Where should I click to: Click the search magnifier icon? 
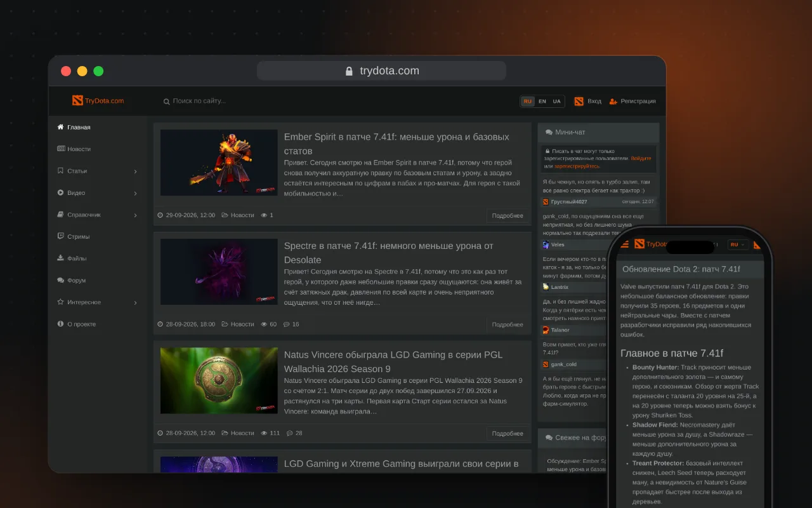167,102
